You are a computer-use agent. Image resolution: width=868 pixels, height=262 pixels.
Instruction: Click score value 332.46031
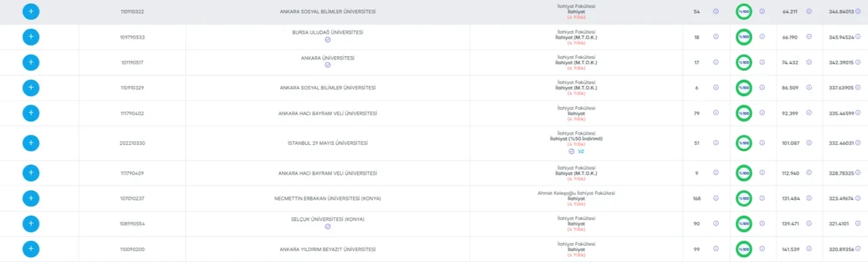841,143
